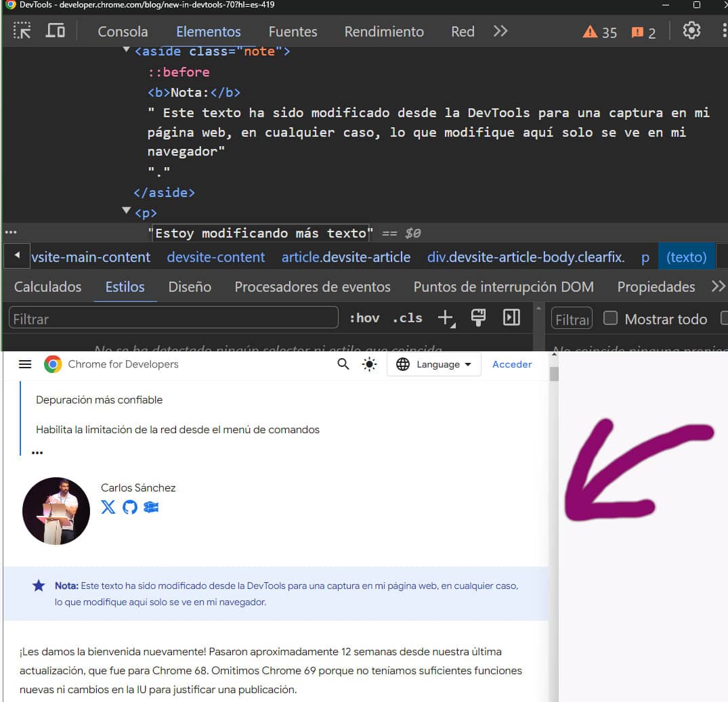Click the Acceder link
Viewport: 728px width, 702px height.
pos(512,364)
